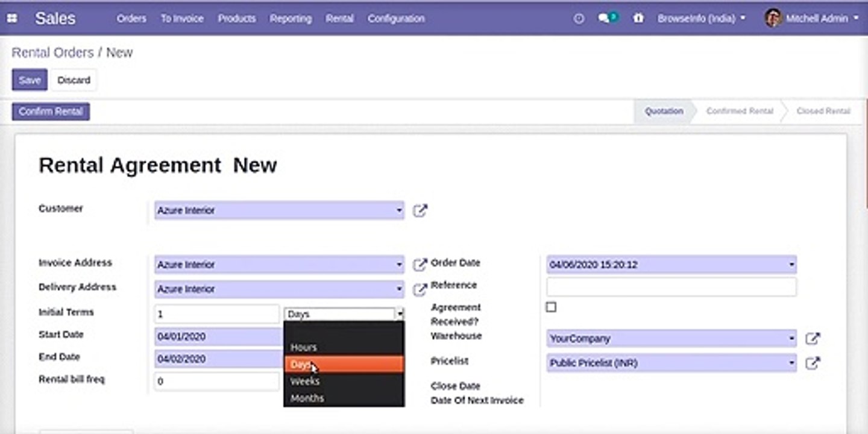Screen dimensions: 868x434
Task: Select the Quotation status stage
Action: (664, 112)
